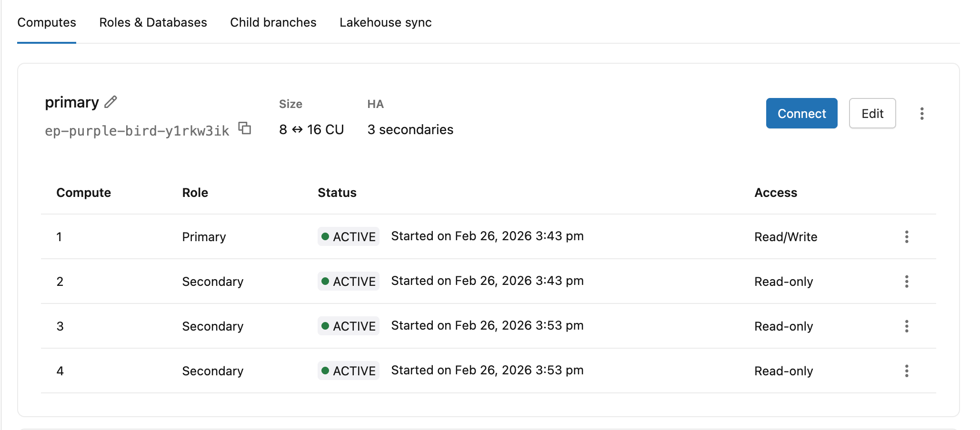This screenshot has width=980, height=430.
Task: Click the Read/Write access label on compute 1
Action: click(x=785, y=236)
